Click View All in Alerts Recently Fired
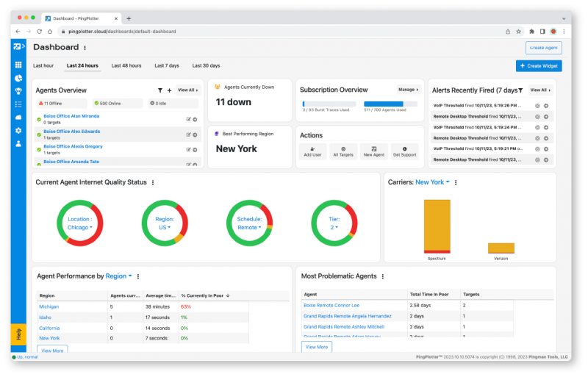 tap(540, 90)
